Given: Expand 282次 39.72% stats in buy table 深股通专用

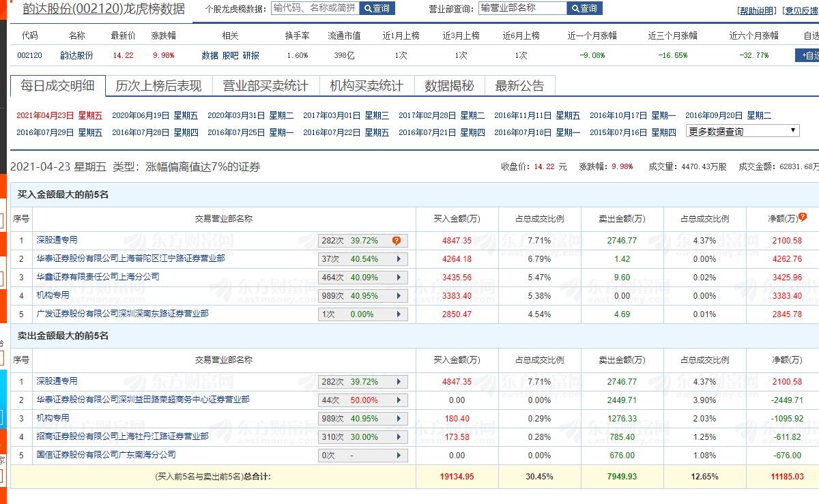Looking at the screenshot, I should (x=363, y=241).
